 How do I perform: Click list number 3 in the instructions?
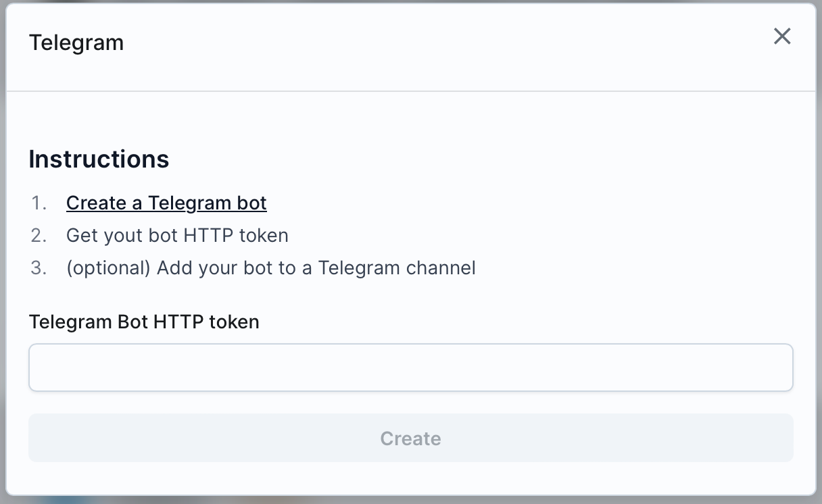coord(39,268)
